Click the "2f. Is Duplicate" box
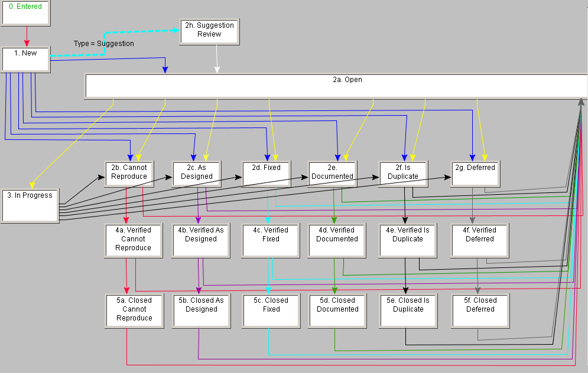This screenshot has width=588, height=373. 402,173
